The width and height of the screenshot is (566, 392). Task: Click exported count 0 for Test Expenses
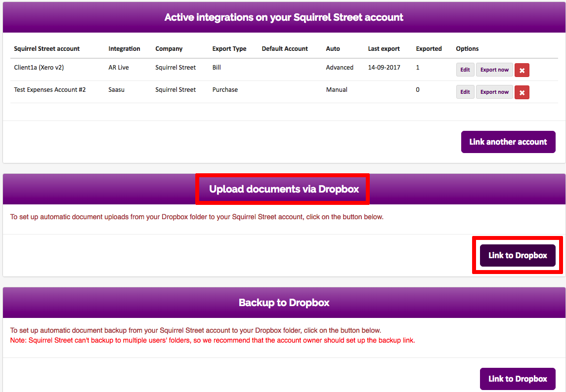click(418, 90)
